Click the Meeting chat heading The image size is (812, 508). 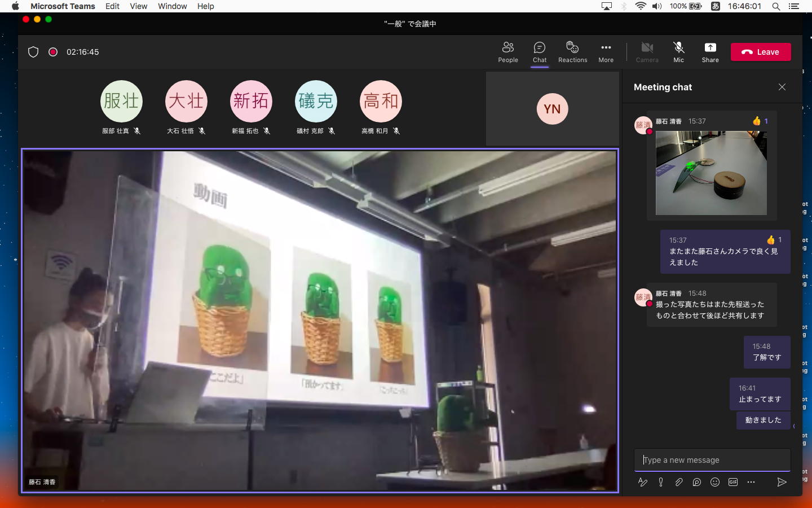coord(663,87)
